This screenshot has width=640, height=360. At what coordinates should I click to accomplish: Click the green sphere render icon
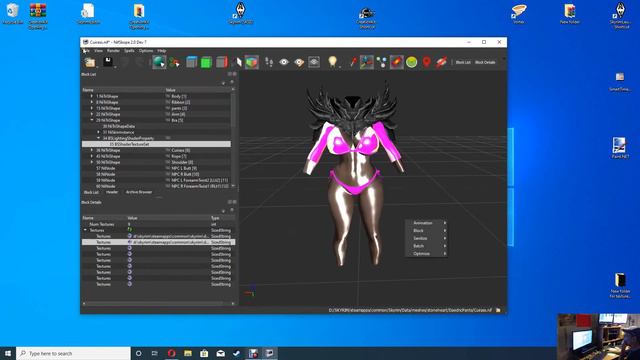pos(411,62)
